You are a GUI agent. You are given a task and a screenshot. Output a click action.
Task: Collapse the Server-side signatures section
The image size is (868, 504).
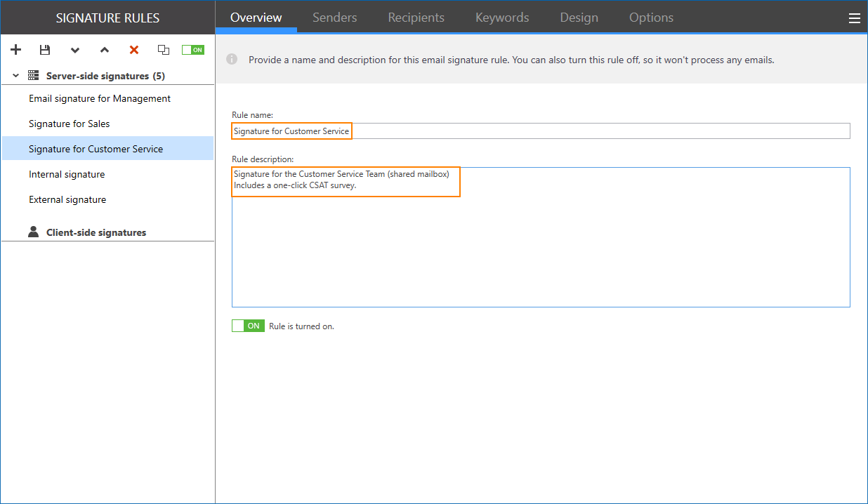(15, 74)
